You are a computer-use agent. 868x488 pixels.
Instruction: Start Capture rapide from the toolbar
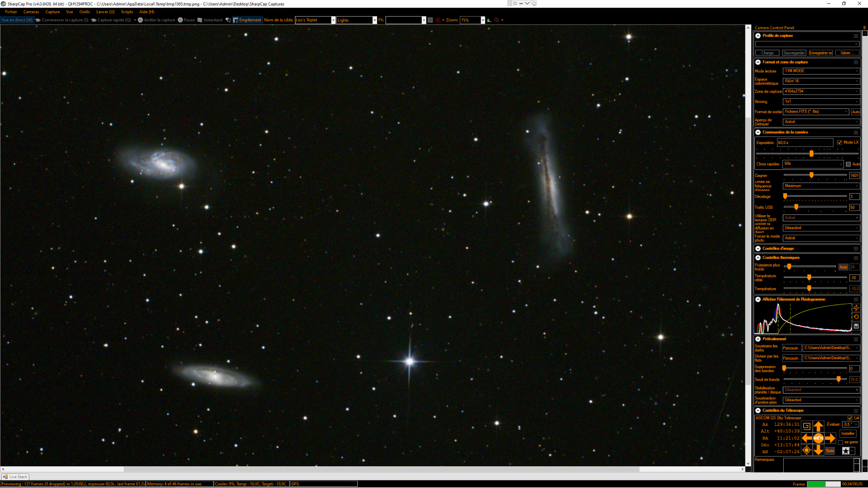point(111,20)
